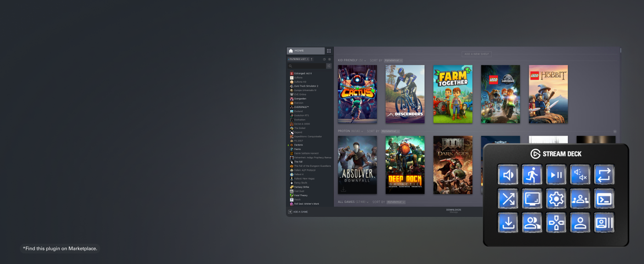Tap the shuffle key on Stream Deck
Image resolution: width=644 pixels, height=264 pixels.
(508, 199)
